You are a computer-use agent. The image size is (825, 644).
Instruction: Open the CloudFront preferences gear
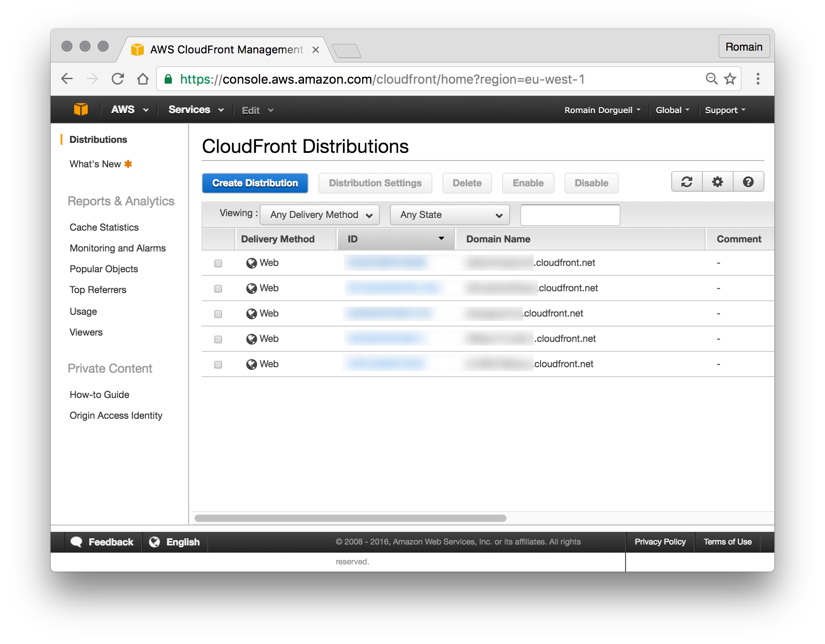pyautogui.click(x=717, y=182)
